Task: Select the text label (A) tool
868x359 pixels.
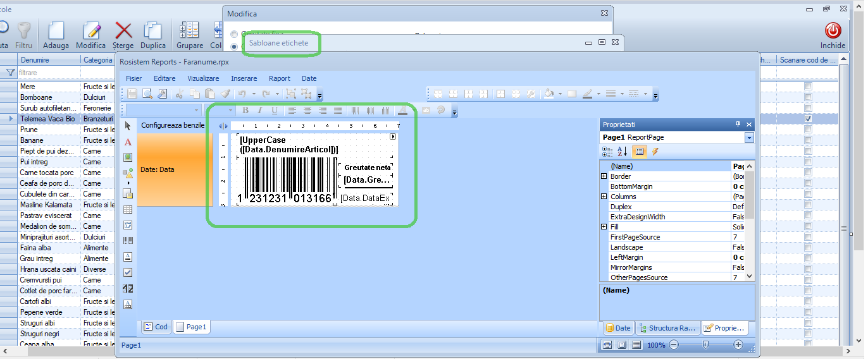Action: 128,142
